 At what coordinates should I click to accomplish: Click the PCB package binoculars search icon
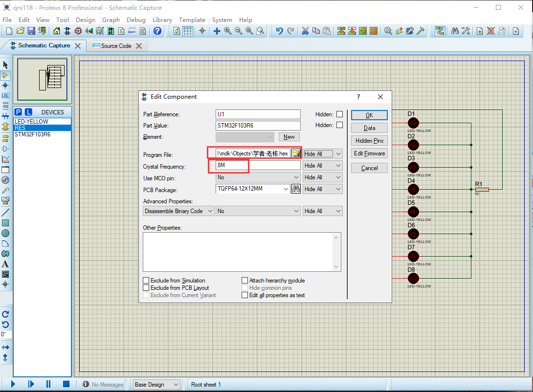coord(296,189)
